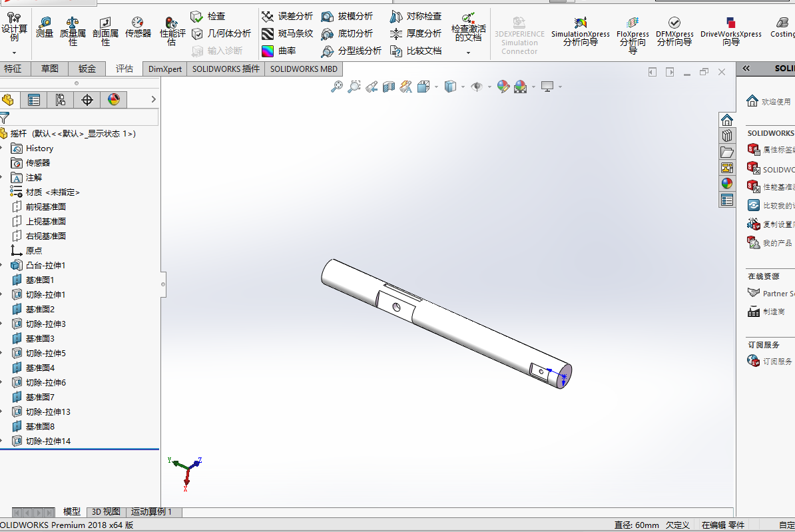Open Hide/Show Items dropdown arrow
Image resolution: width=795 pixels, height=532 pixels.
coord(489,87)
